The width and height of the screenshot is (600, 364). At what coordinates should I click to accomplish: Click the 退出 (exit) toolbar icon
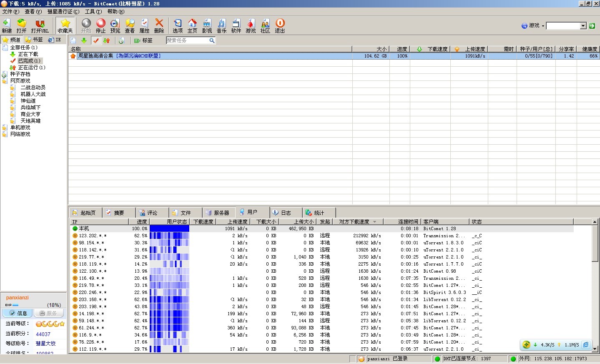(280, 25)
